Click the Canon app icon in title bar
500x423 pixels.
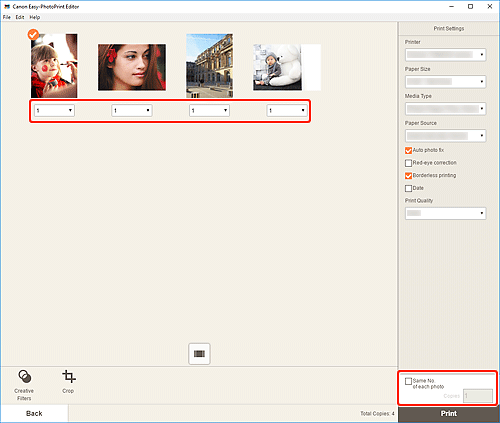point(7,6)
